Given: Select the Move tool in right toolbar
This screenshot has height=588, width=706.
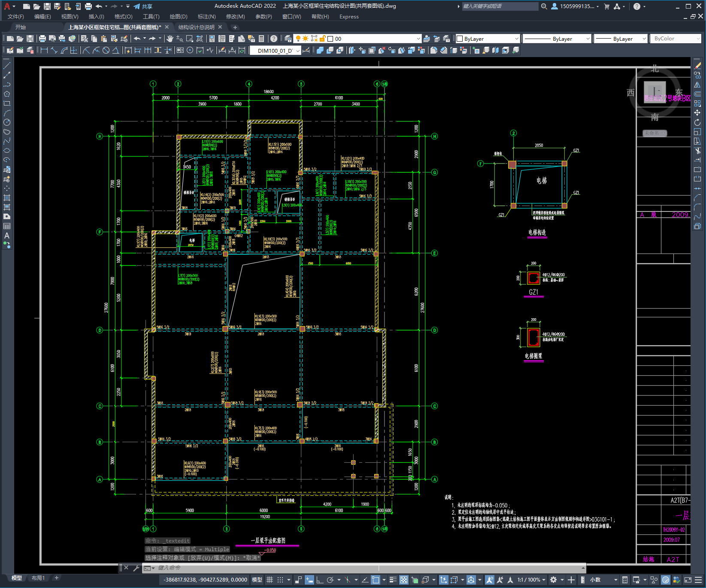Looking at the screenshot, I should click(697, 113).
